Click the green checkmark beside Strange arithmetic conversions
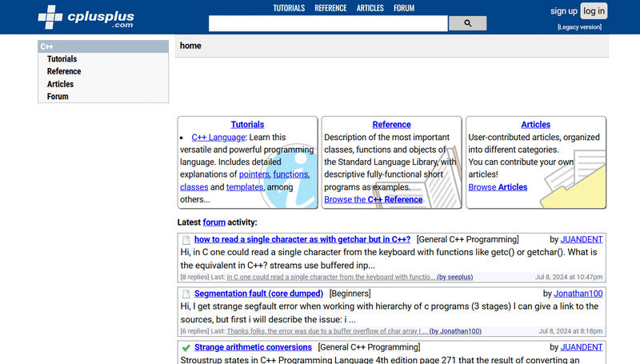Image resolution: width=640 pixels, height=364 pixels. click(x=186, y=348)
